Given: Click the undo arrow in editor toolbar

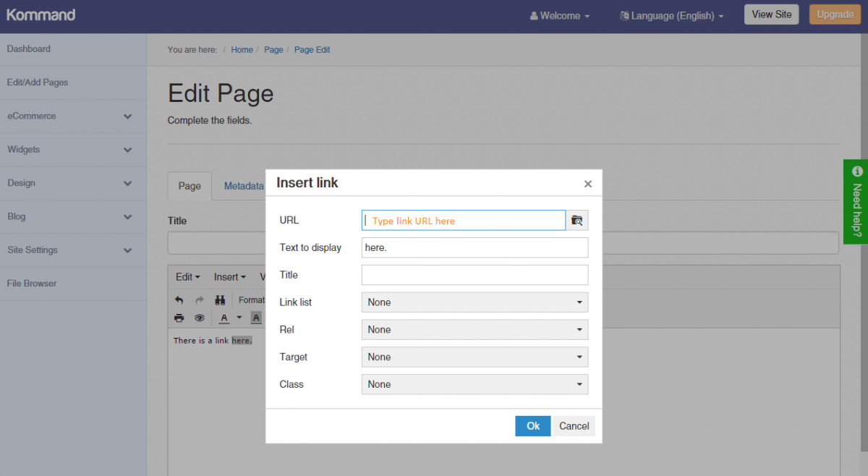Looking at the screenshot, I should (x=179, y=300).
